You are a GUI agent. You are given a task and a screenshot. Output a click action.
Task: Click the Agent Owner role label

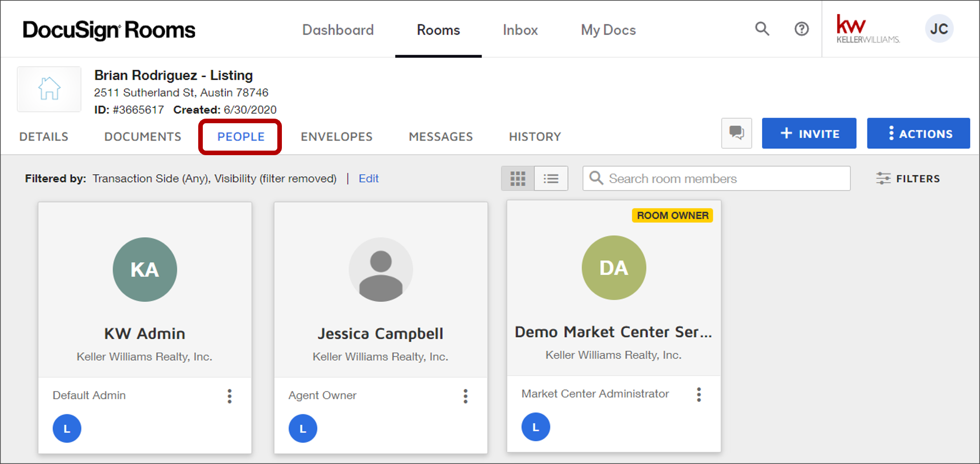coord(322,395)
